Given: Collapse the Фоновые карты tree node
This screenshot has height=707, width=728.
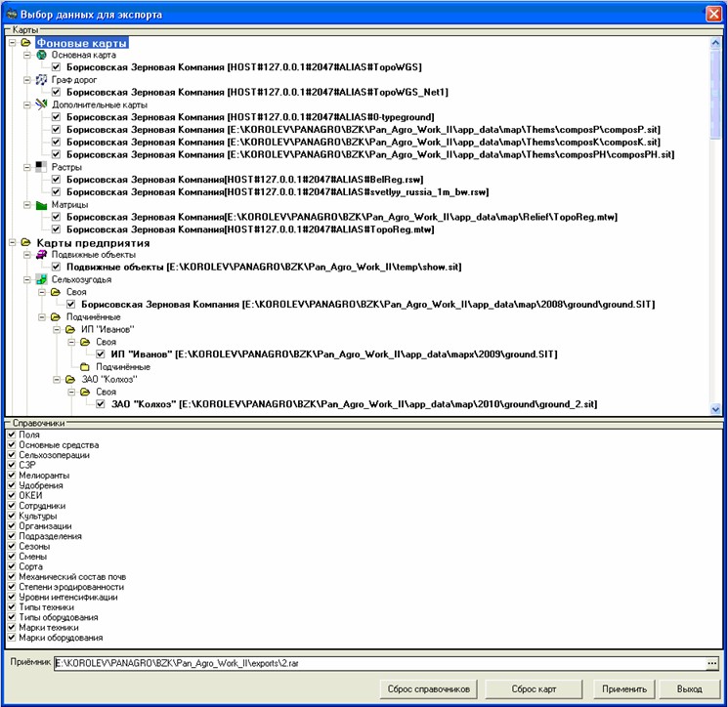Looking at the screenshot, I should [x=11, y=43].
